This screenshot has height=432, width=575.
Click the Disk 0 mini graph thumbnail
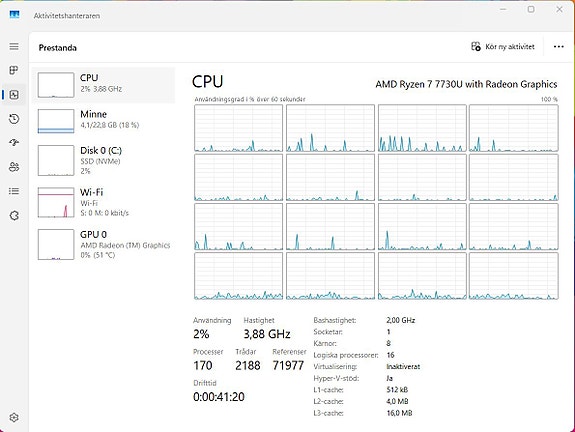click(x=56, y=160)
